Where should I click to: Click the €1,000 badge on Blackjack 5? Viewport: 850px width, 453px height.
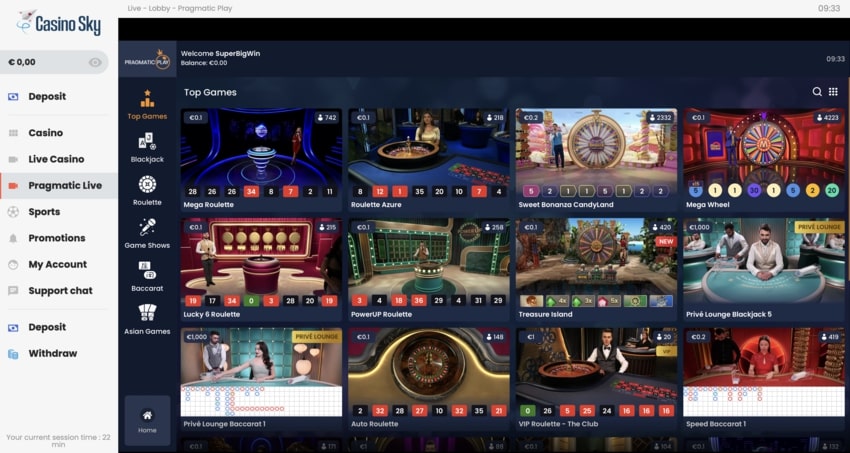click(699, 227)
